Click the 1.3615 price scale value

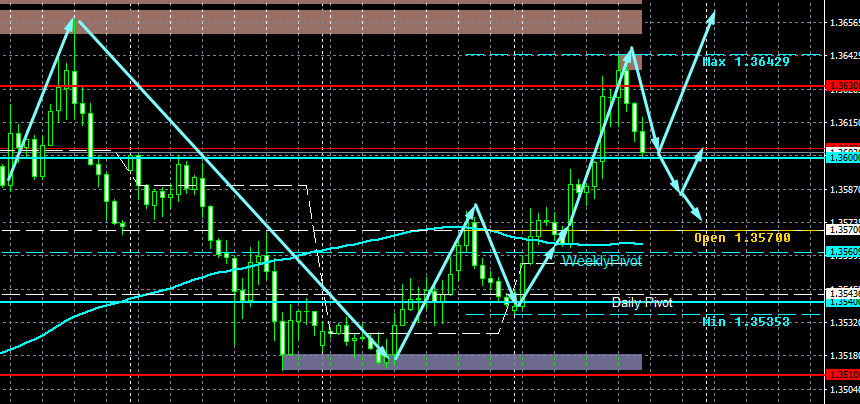[845, 123]
